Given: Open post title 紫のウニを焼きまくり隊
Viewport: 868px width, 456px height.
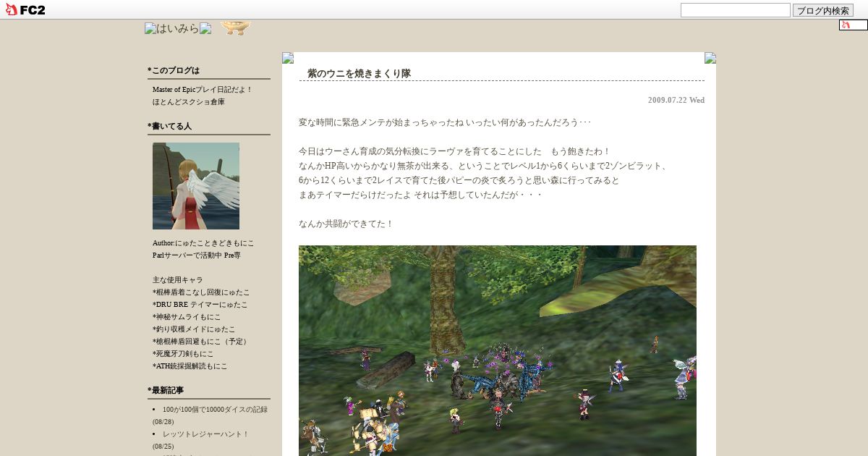Looking at the screenshot, I should [359, 73].
